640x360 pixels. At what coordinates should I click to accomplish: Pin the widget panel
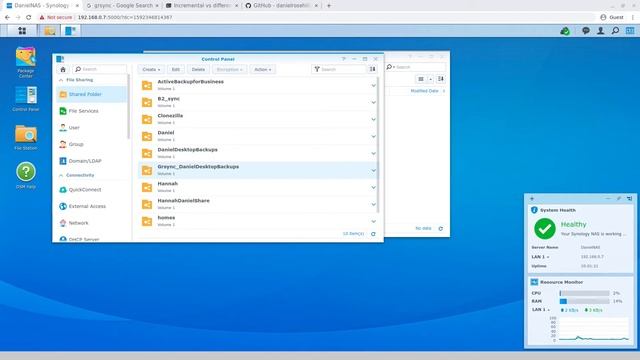(619, 198)
